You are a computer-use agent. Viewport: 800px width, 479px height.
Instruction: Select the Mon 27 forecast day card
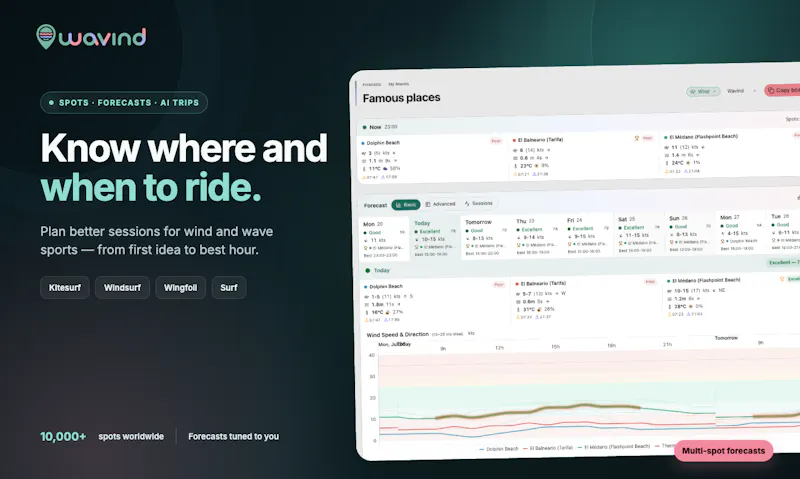point(741,232)
